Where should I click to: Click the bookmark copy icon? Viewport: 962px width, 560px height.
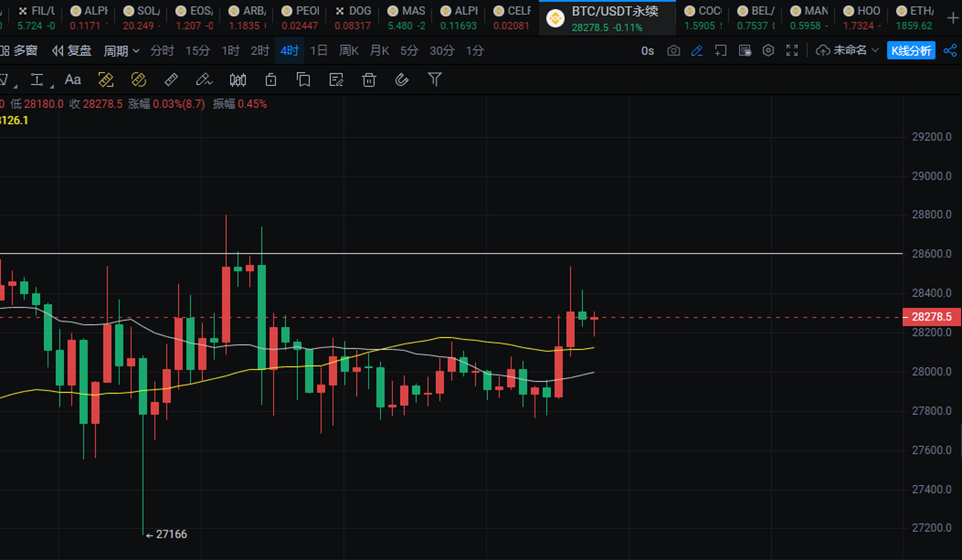tap(303, 80)
